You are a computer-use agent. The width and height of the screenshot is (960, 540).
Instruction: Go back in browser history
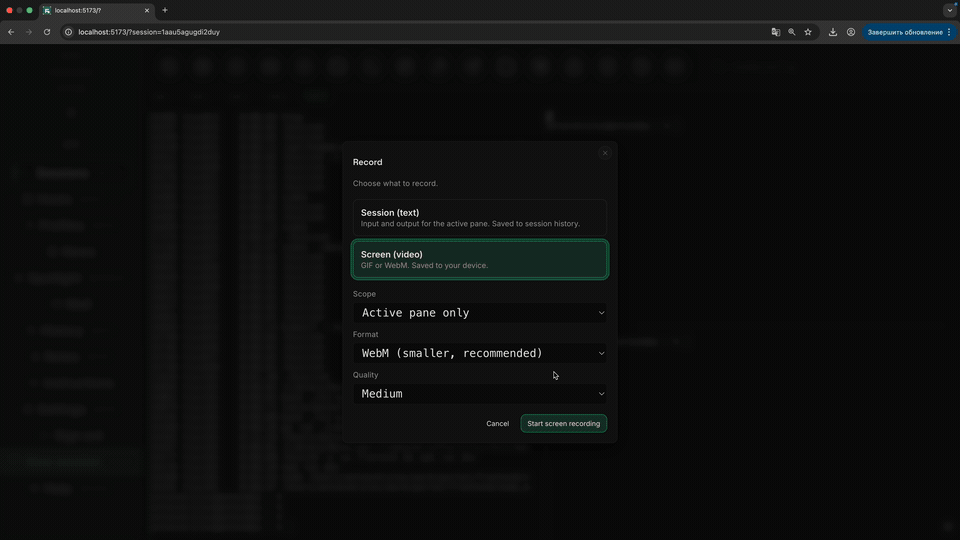tap(11, 32)
